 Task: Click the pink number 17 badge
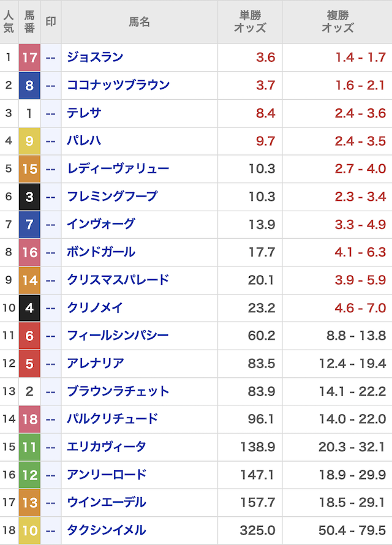[x=29, y=58]
